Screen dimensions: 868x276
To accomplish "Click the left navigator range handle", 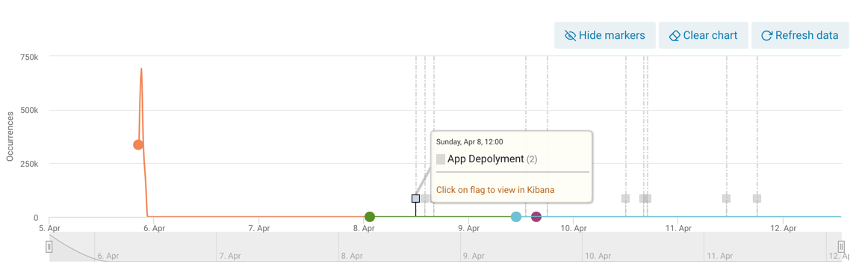I will (x=49, y=247).
